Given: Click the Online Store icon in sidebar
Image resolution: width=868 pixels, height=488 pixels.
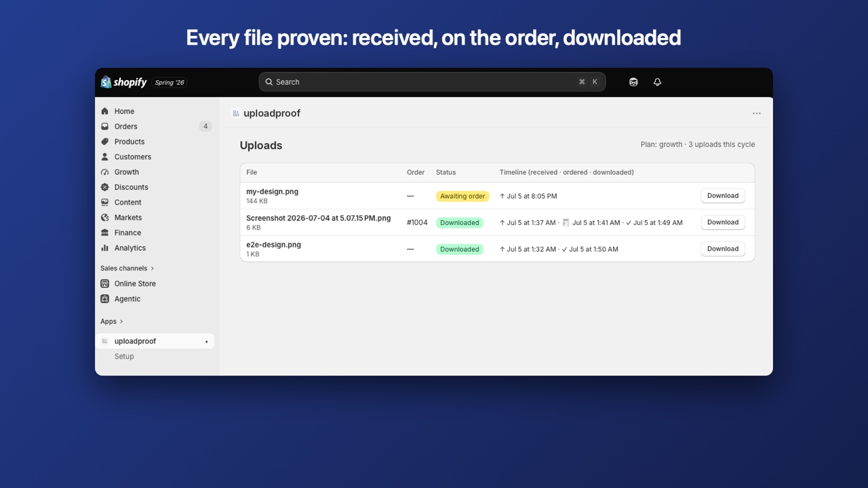Looking at the screenshot, I should [104, 283].
